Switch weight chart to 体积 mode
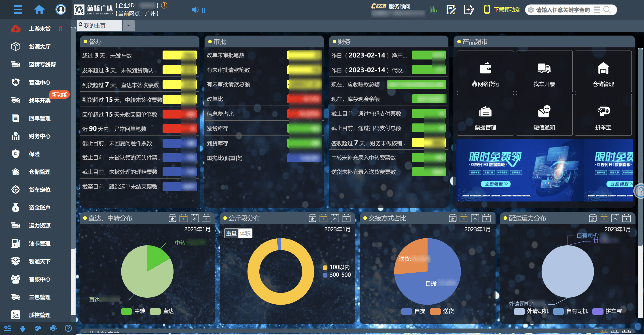The width and height of the screenshot is (644, 335). (245, 233)
